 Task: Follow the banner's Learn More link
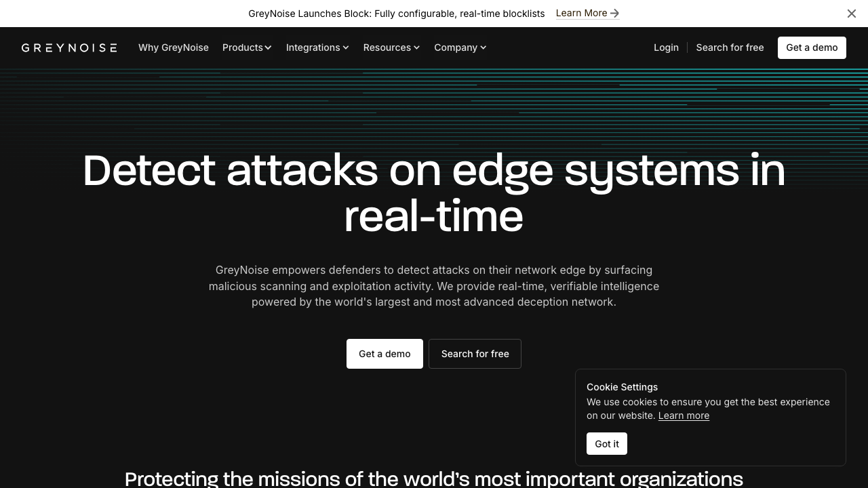(x=587, y=13)
